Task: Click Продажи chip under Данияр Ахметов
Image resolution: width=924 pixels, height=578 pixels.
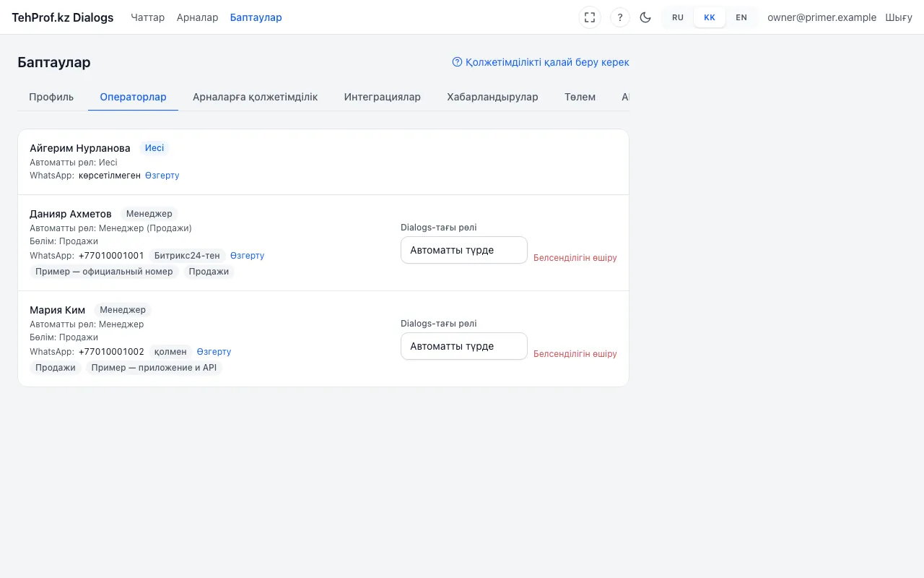Action: [x=209, y=272]
